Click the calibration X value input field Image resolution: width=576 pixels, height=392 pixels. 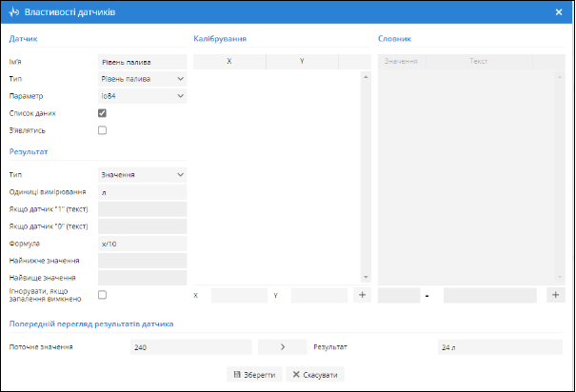239,296
